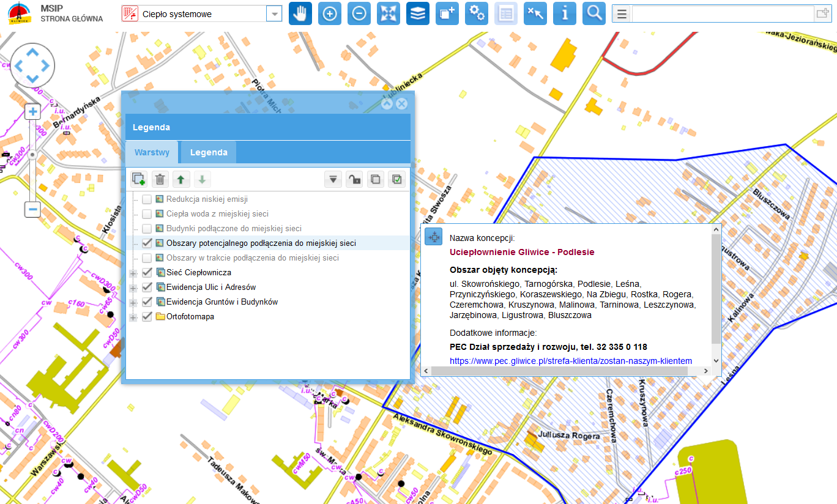Image resolution: width=837 pixels, height=504 pixels.
Task: Open the settings gears tool
Action: [x=476, y=13]
